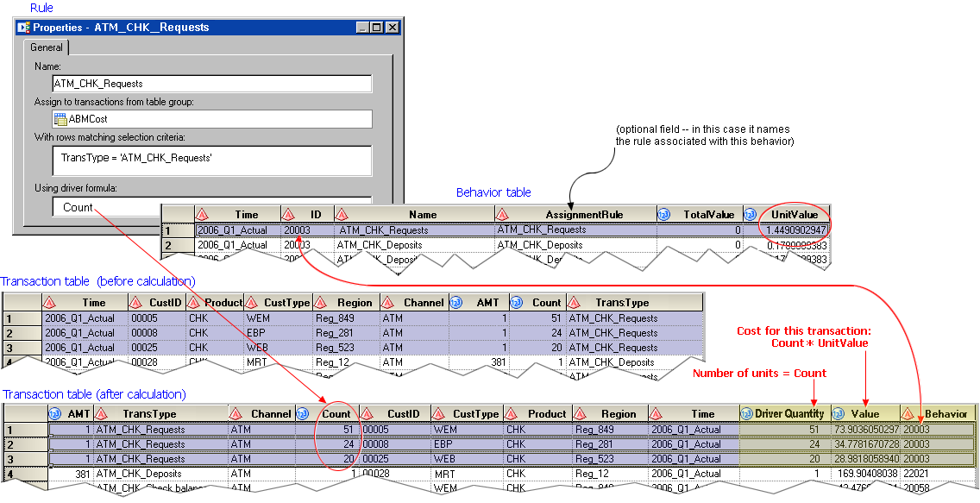Click the CustID cell 00008

tap(156, 333)
